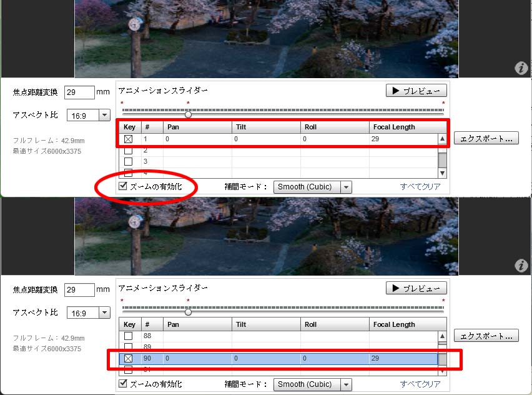This screenshot has height=395, width=532.
Task: Click the upper animation slider handle
Action: click(188, 114)
